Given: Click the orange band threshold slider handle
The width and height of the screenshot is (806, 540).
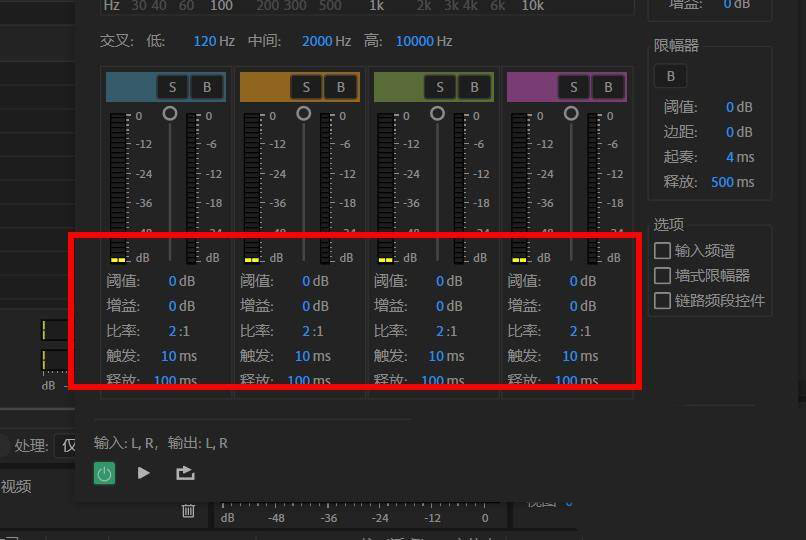Looking at the screenshot, I should point(304,113).
